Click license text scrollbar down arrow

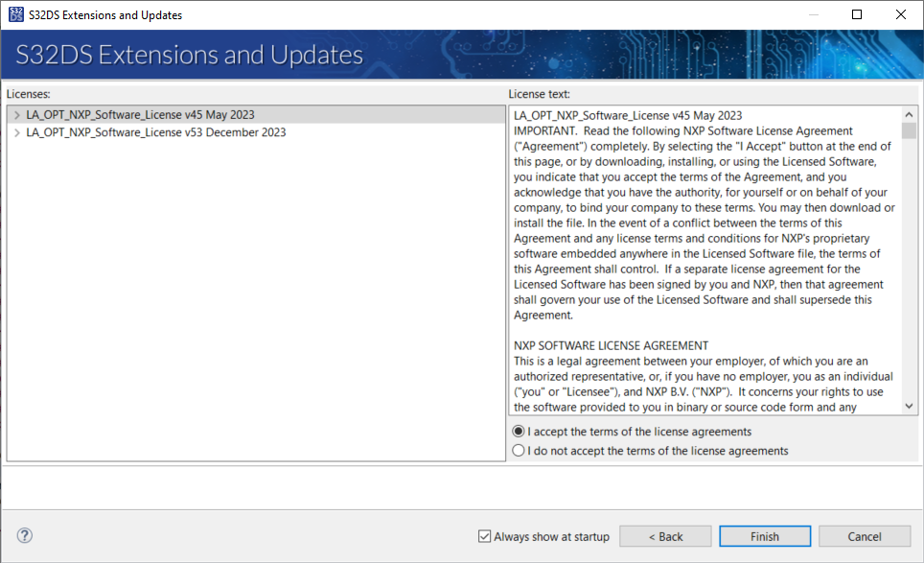[910, 407]
